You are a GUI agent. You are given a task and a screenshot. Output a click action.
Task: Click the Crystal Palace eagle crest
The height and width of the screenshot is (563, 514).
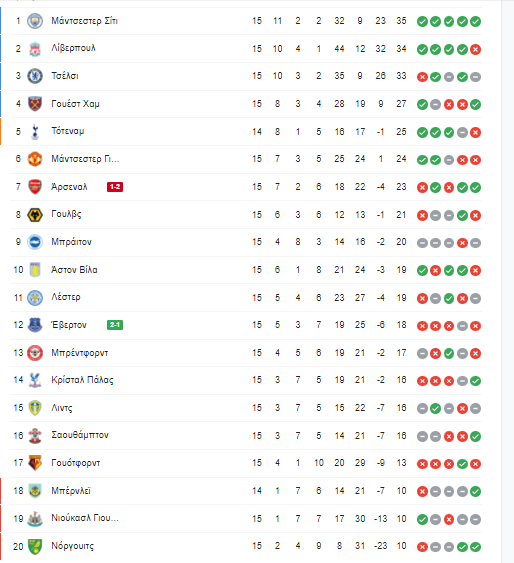pos(35,380)
